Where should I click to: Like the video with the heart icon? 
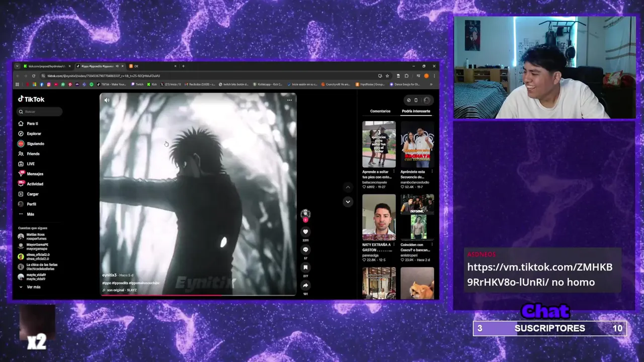tap(305, 232)
